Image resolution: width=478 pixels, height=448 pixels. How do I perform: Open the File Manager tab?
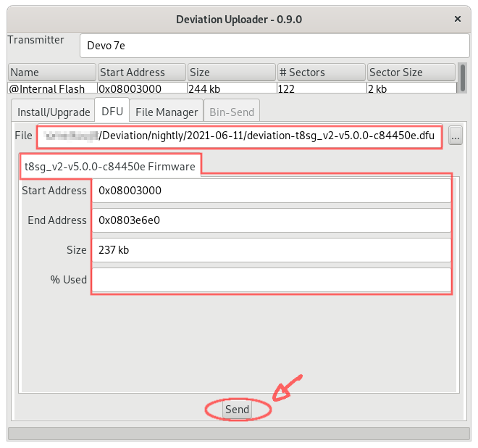tap(167, 112)
